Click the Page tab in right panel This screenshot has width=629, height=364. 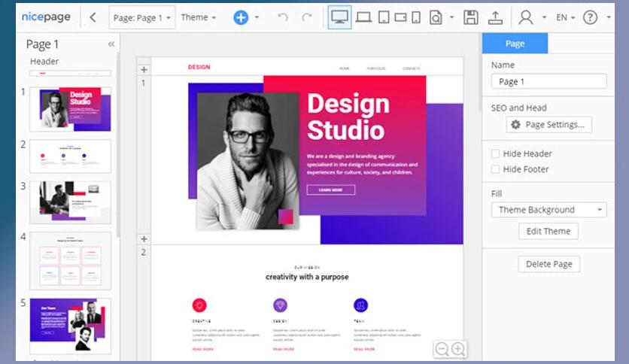[x=515, y=44]
